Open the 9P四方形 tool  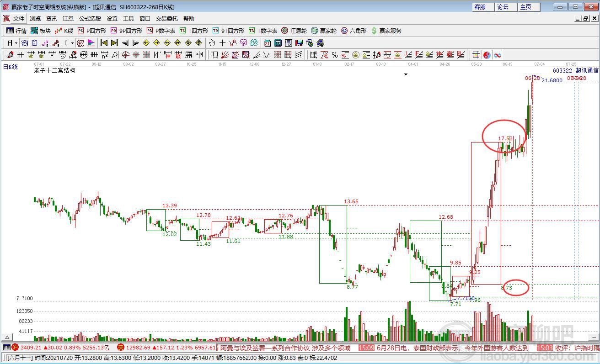[126, 31]
